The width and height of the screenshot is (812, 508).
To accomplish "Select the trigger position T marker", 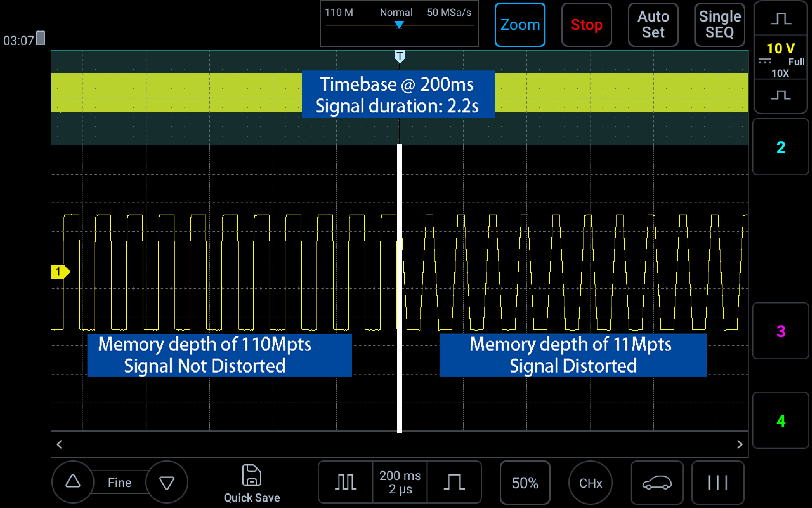I will click(x=399, y=56).
